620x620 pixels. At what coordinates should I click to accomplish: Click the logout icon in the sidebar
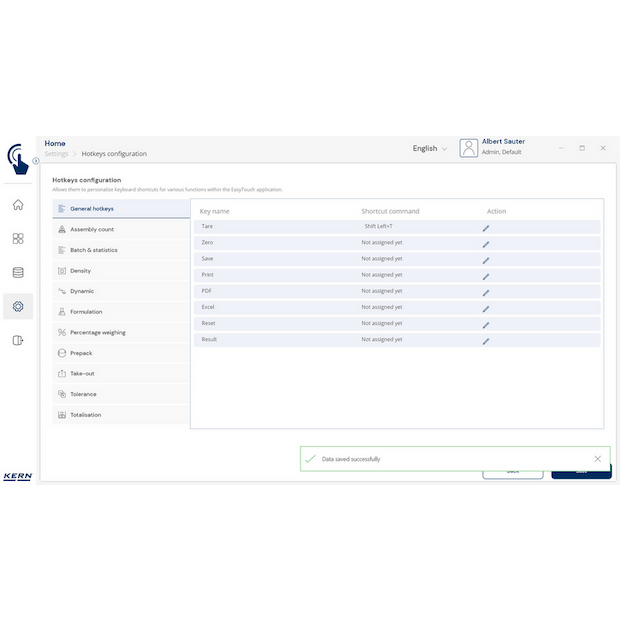(18, 340)
